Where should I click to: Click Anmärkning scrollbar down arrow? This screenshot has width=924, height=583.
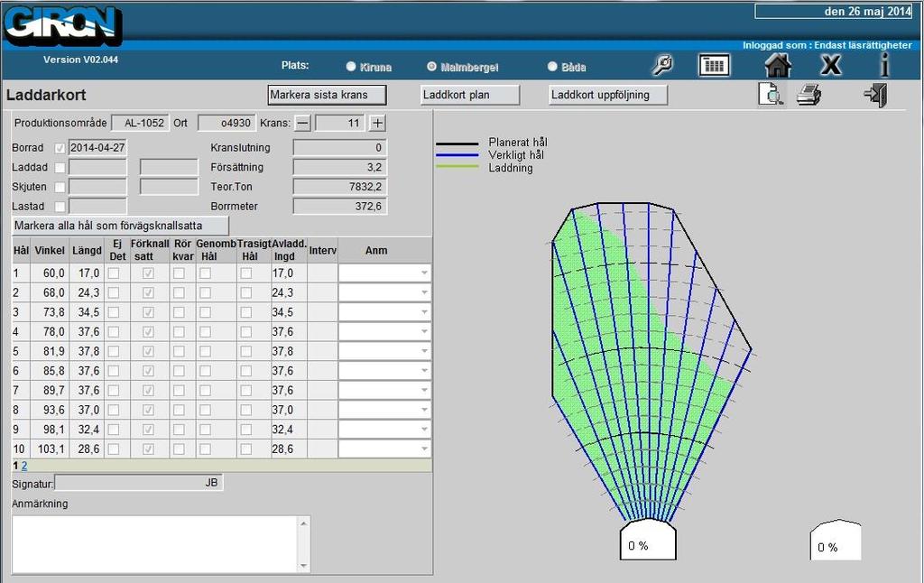[x=304, y=566]
